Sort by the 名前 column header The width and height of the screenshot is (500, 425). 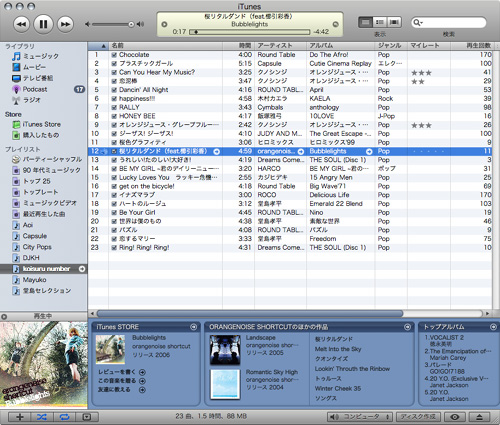pyautogui.click(x=165, y=46)
